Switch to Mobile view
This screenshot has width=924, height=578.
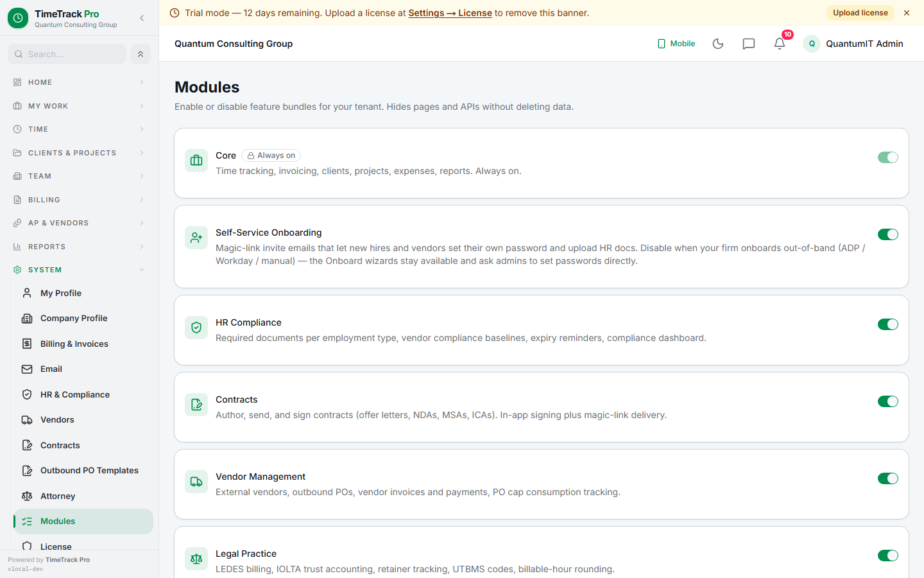click(676, 44)
